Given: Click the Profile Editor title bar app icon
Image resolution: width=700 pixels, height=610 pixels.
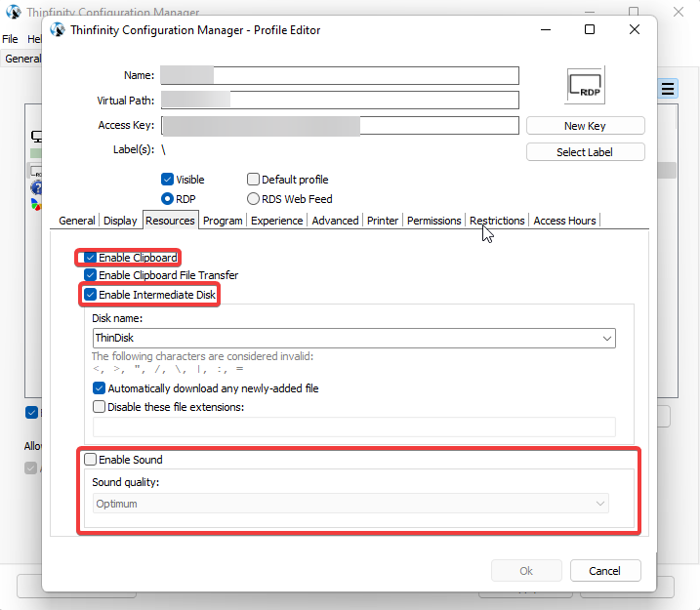Looking at the screenshot, I should [58, 30].
